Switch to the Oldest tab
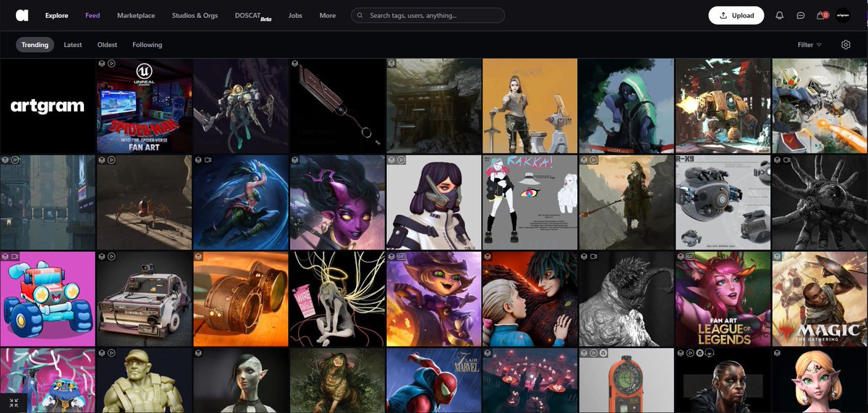 pyautogui.click(x=107, y=45)
